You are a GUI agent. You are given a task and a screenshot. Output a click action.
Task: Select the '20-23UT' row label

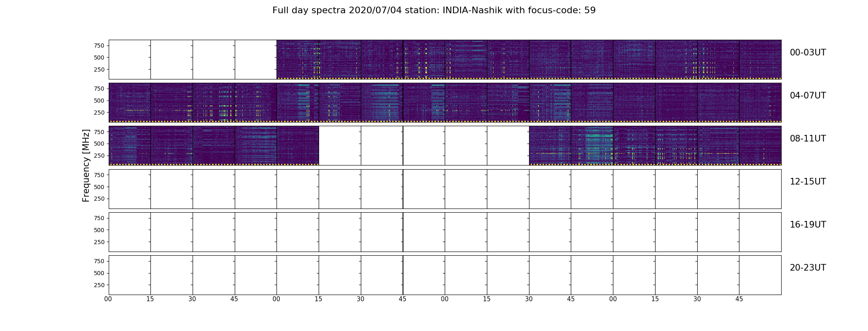point(808,268)
